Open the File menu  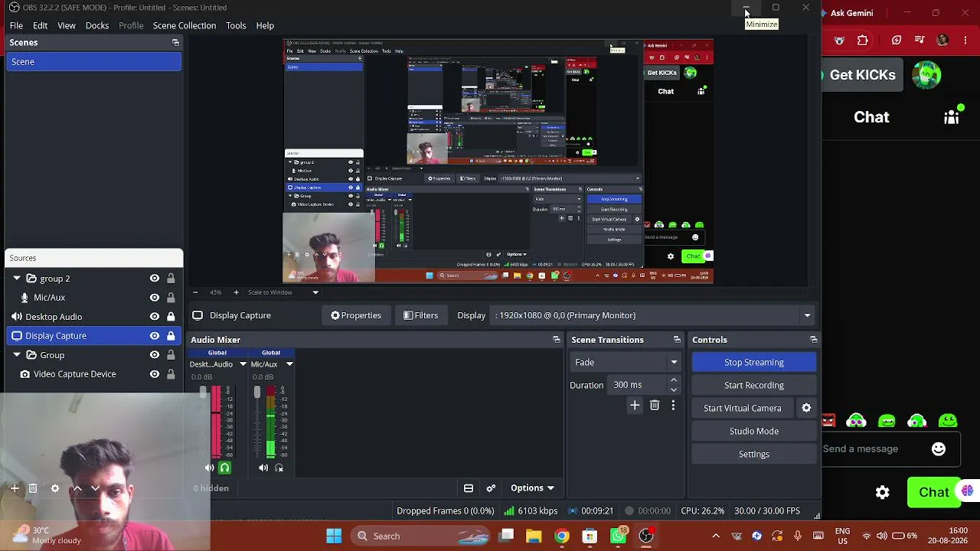[16, 25]
